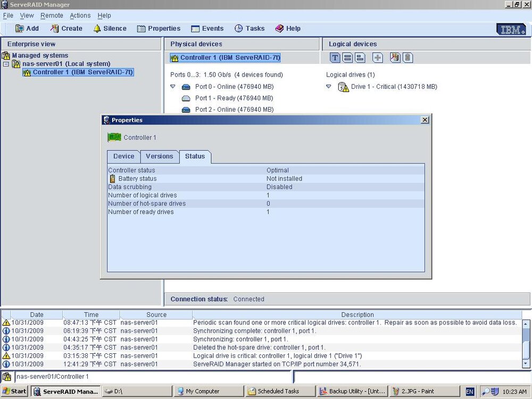The height and width of the screenshot is (399, 532).
Task: Switch to the Device tab
Action: [123, 156]
